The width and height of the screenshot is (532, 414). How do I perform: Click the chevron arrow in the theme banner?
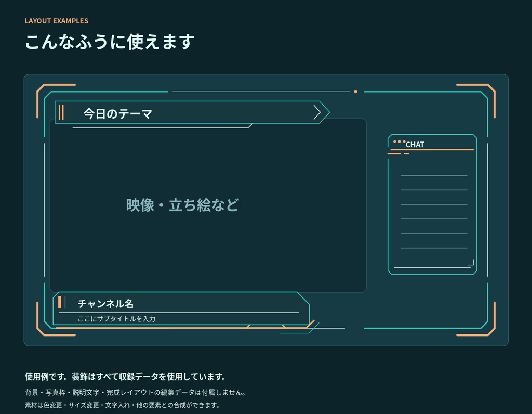coord(317,112)
